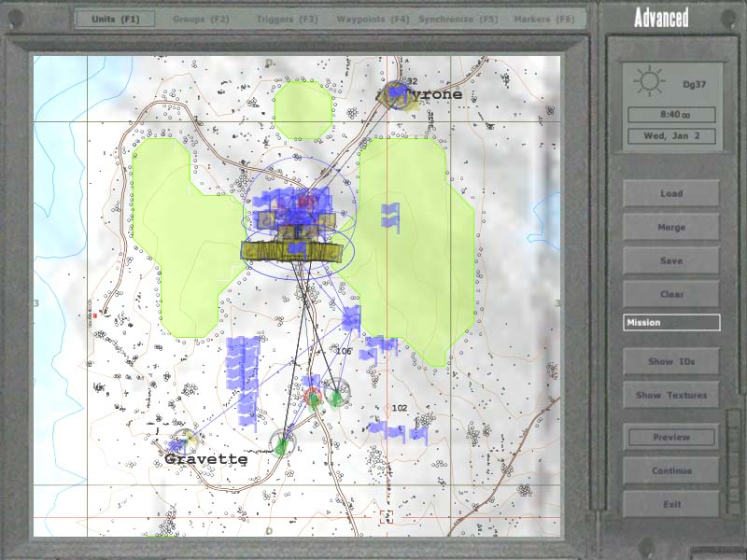Click the Merge button

(x=671, y=227)
